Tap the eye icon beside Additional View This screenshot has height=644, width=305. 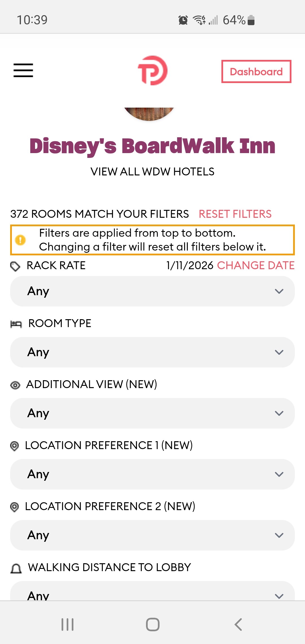tap(15, 385)
